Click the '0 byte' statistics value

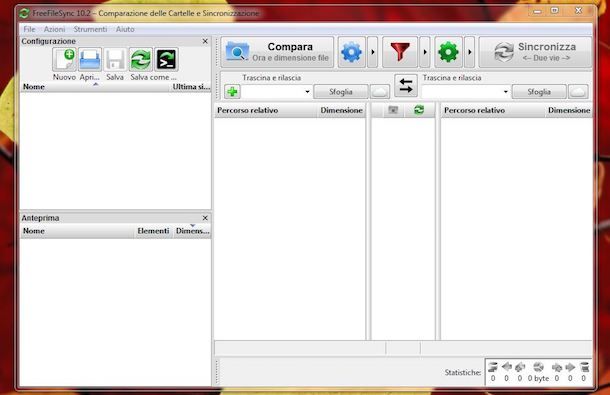click(538, 378)
